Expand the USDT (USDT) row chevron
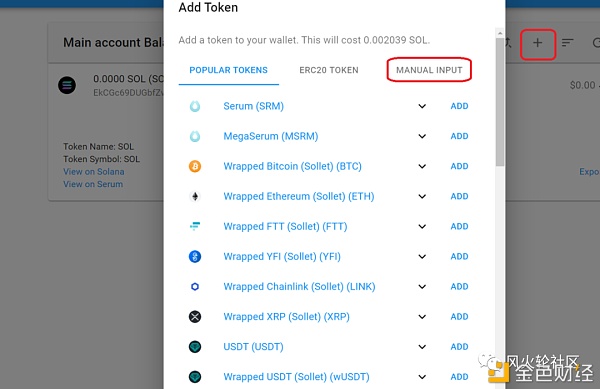This screenshot has height=389, width=600. (x=422, y=347)
